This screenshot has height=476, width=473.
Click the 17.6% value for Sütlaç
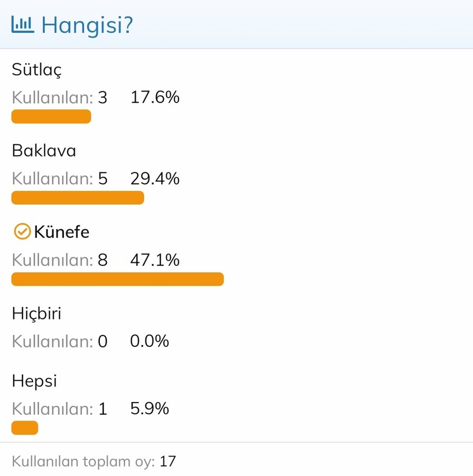click(155, 97)
